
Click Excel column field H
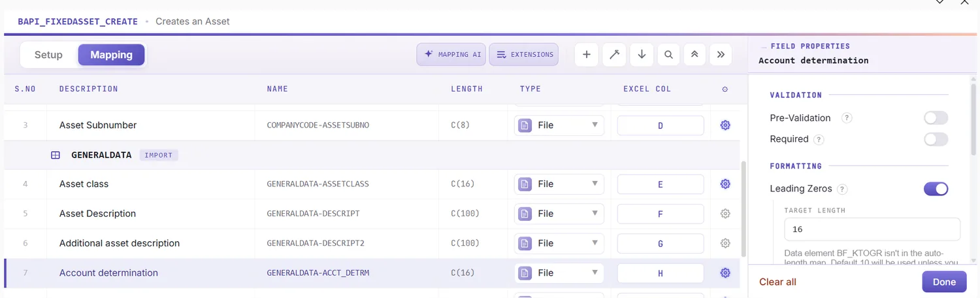tap(661, 273)
